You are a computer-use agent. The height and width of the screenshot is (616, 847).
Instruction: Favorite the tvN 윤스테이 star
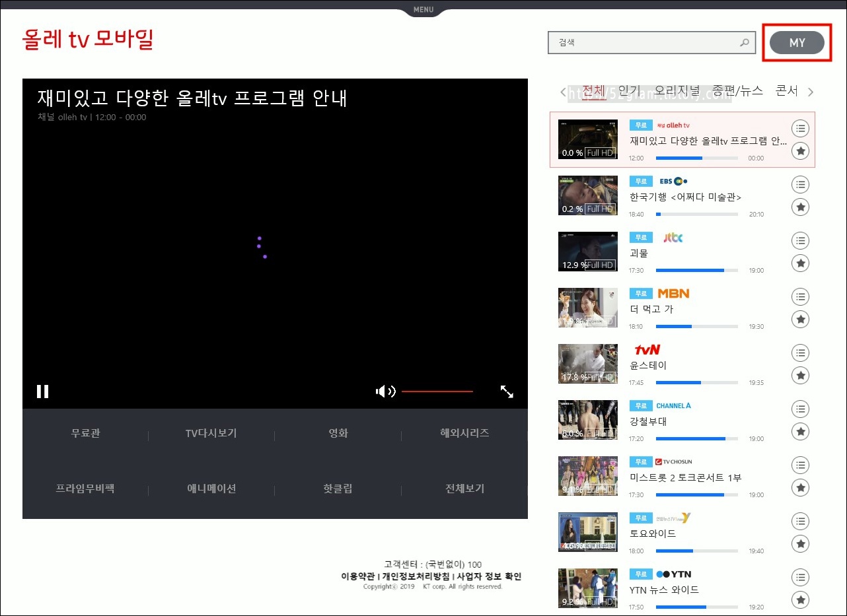click(800, 376)
